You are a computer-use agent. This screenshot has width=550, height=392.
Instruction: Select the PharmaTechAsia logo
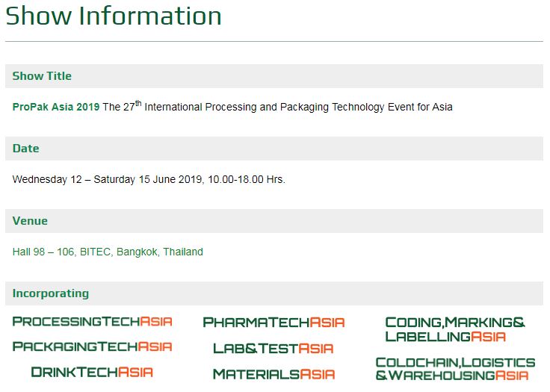274,323
